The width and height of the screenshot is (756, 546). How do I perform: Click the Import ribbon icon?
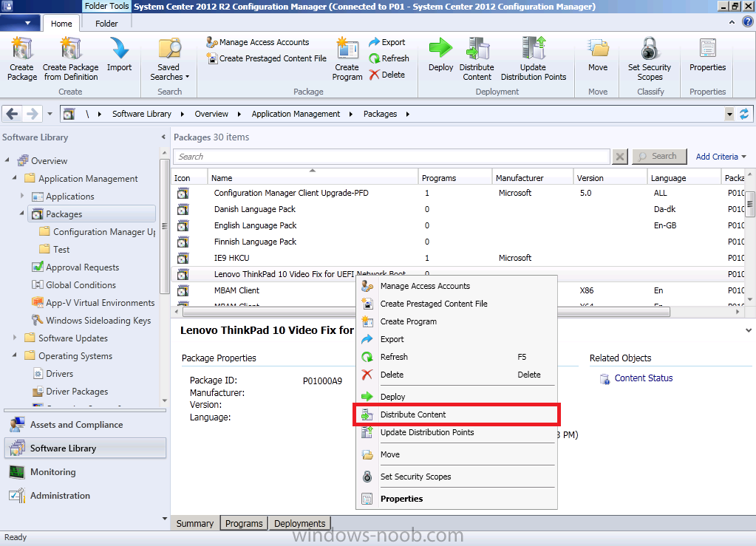(119, 55)
